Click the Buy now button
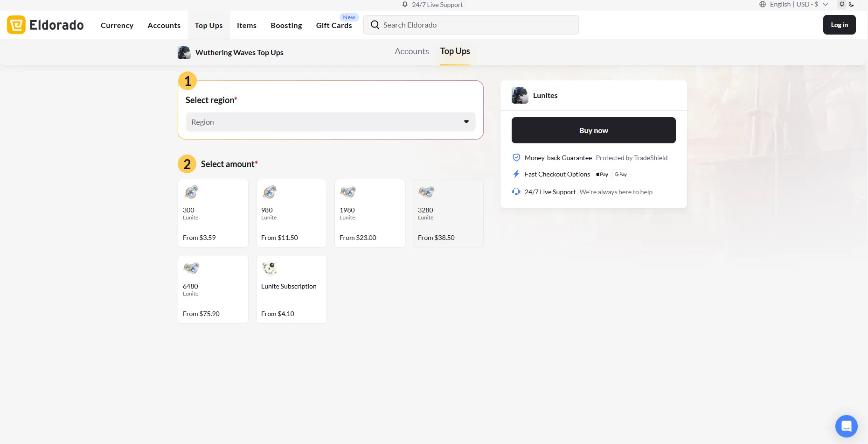Viewport: 868px width, 444px height. [594, 130]
